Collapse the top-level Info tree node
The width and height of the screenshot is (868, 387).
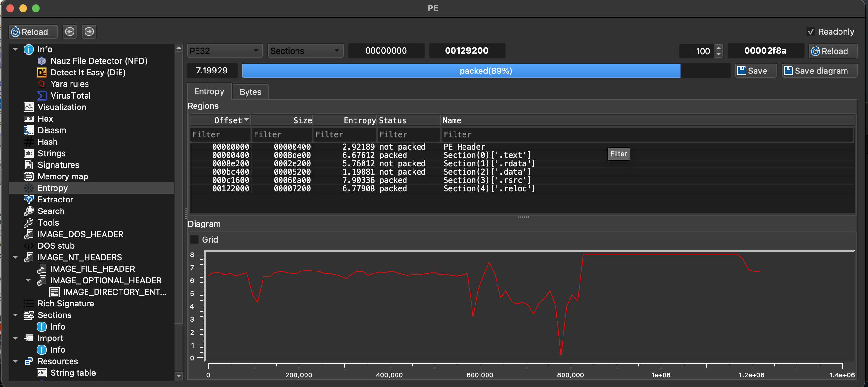click(x=15, y=50)
